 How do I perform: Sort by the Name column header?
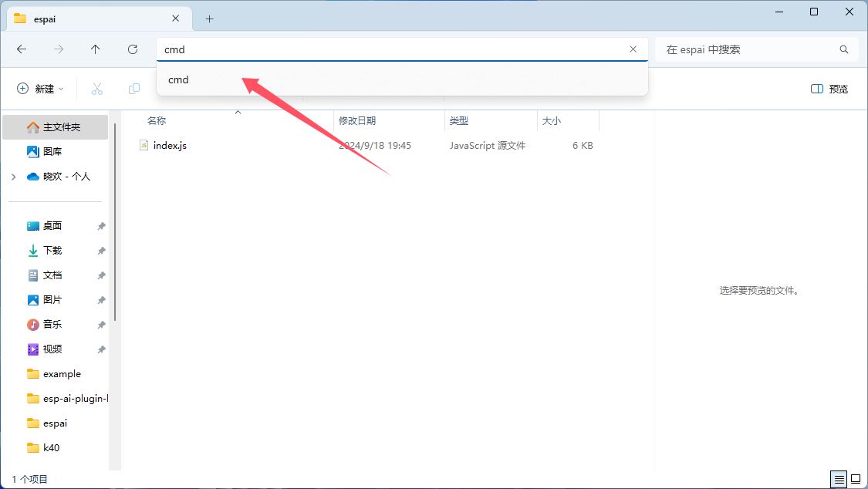157,121
